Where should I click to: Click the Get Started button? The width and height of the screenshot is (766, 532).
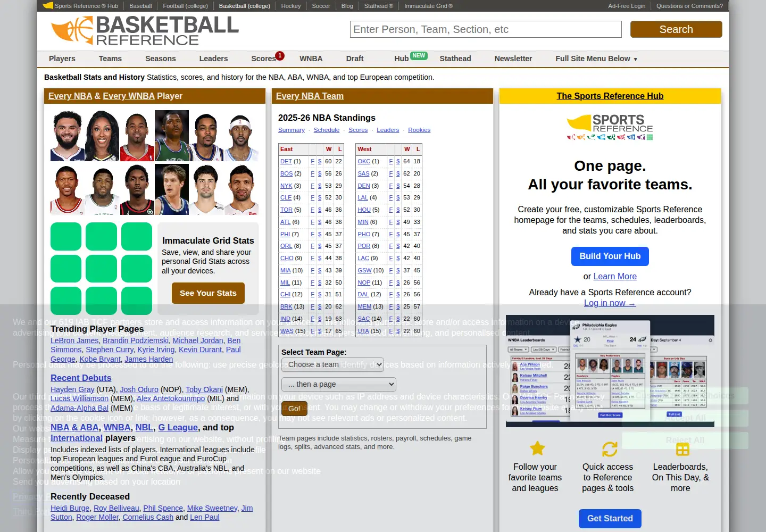click(610, 519)
